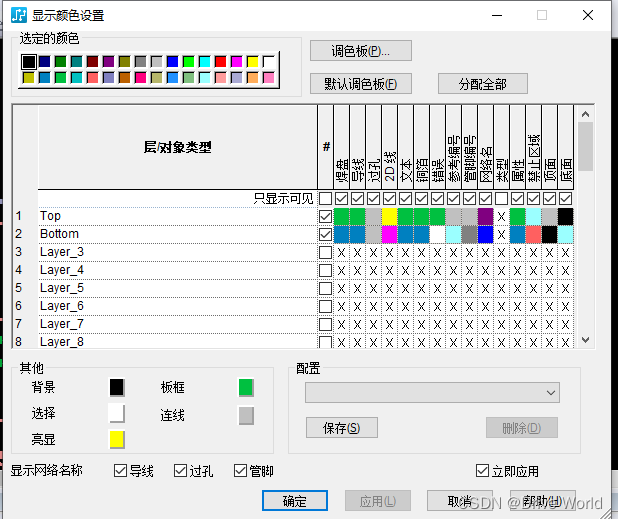Select the Bottom layer row name
Viewport: 618px width, 519px height.
59,234
